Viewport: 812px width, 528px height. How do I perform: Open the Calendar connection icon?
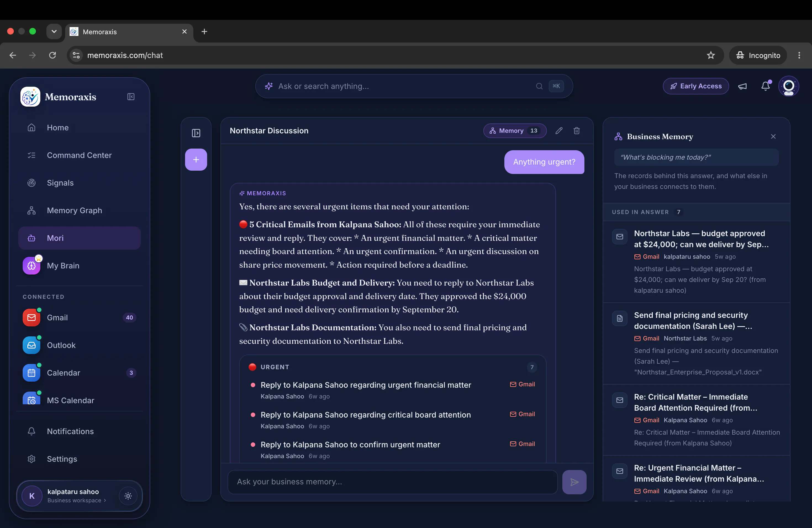click(x=31, y=373)
